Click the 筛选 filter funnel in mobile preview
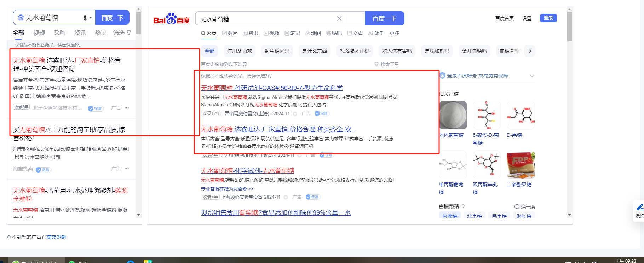 [129, 33]
